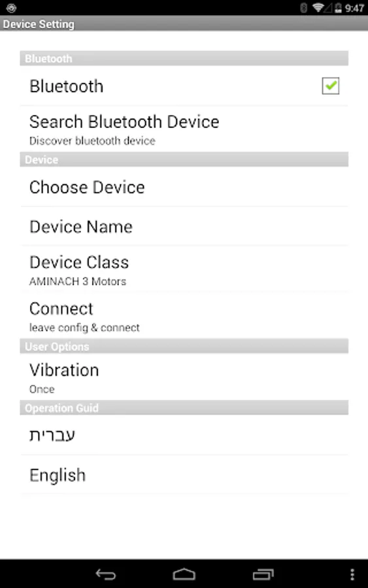The width and height of the screenshot is (368, 588).
Task: Edit the Device Name entry
Action: [184, 227]
